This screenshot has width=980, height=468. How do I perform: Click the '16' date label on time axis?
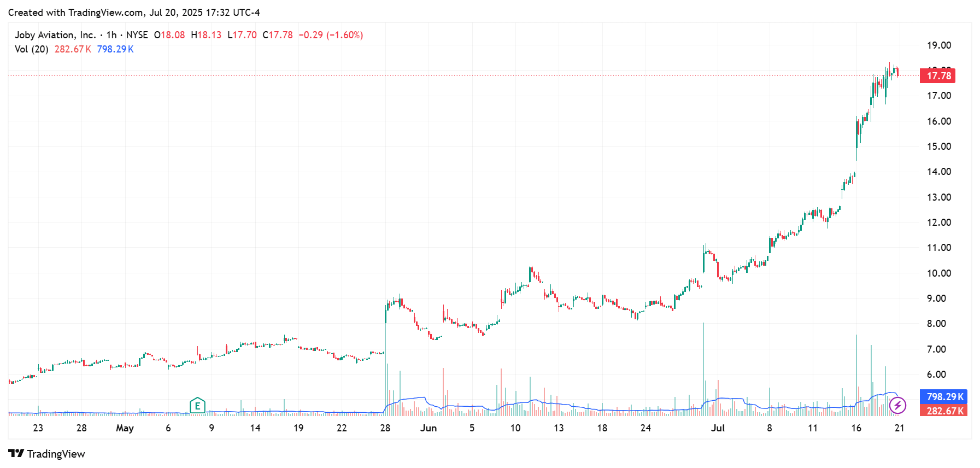coord(856,428)
